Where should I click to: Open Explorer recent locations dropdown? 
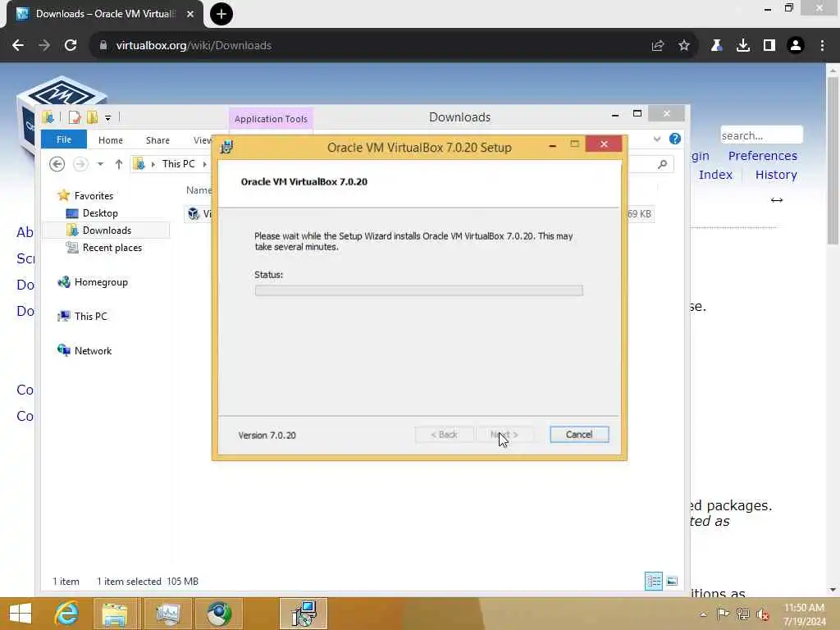click(x=100, y=164)
